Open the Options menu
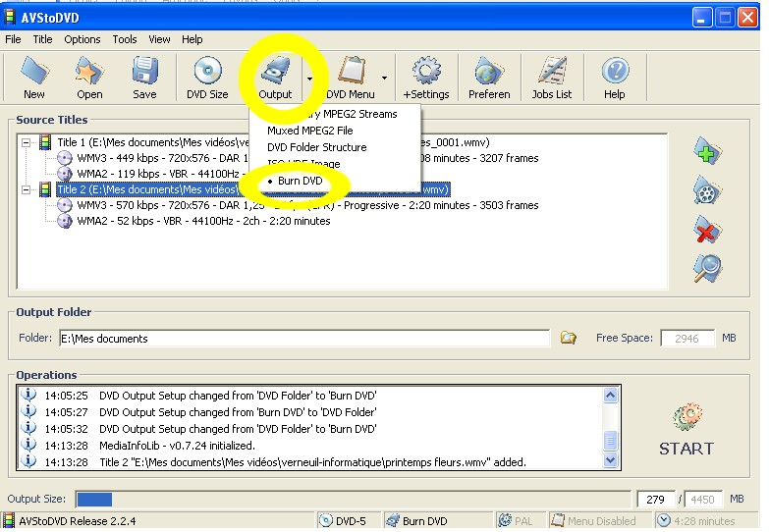The width and height of the screenshot is (769, 532). [82, 39]
